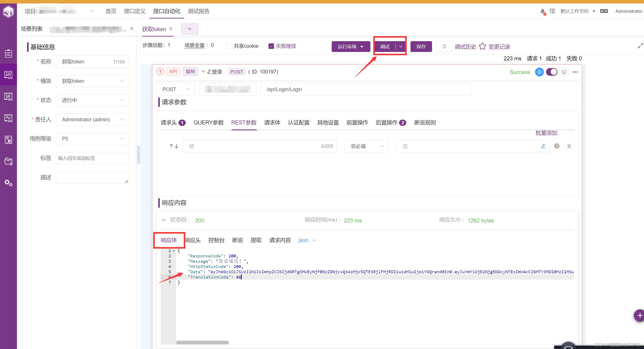The width and height of the screenshot is (644, 349).
Task: Click 批量添加 link
Action: pos(546,133)
